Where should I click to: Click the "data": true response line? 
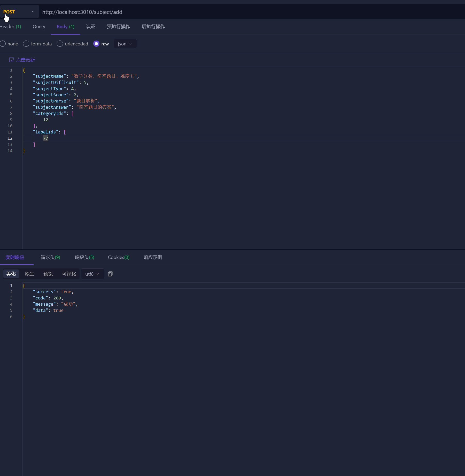click(x=48, y=310)
